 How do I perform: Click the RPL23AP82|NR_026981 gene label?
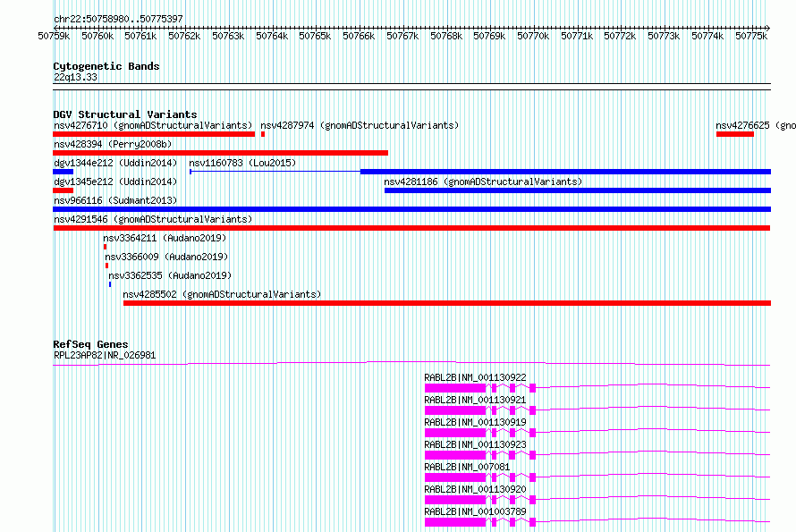[105, 355]
